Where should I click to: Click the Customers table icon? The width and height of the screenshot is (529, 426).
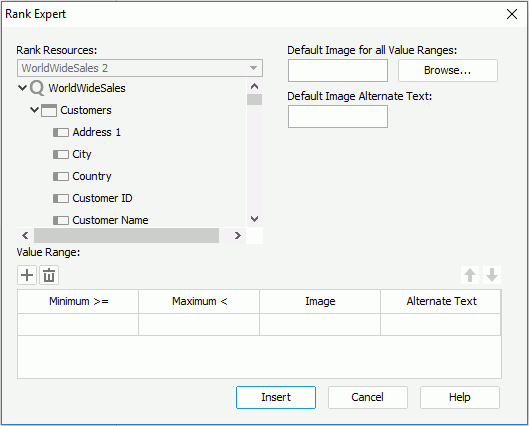click(49, 110)
